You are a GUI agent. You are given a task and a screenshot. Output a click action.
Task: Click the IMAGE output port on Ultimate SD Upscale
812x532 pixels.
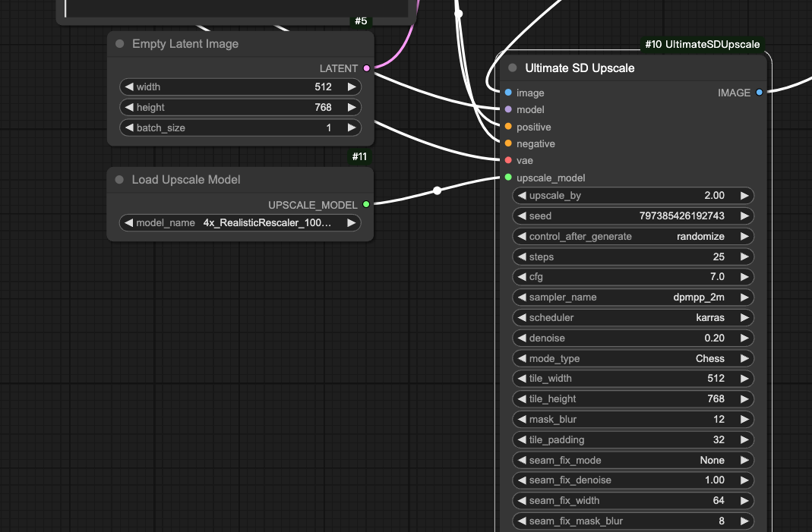pyautogui.click(x=759, y=93)
